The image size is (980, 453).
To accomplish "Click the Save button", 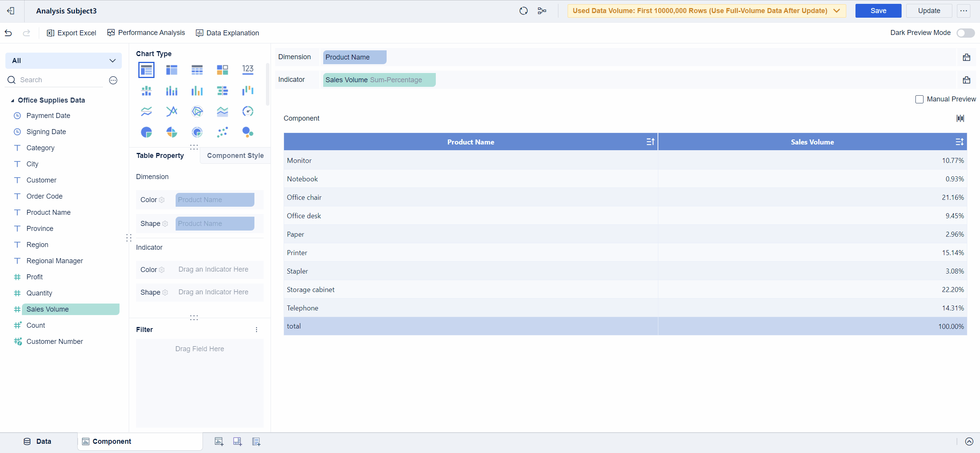I will tap(878, 11).
